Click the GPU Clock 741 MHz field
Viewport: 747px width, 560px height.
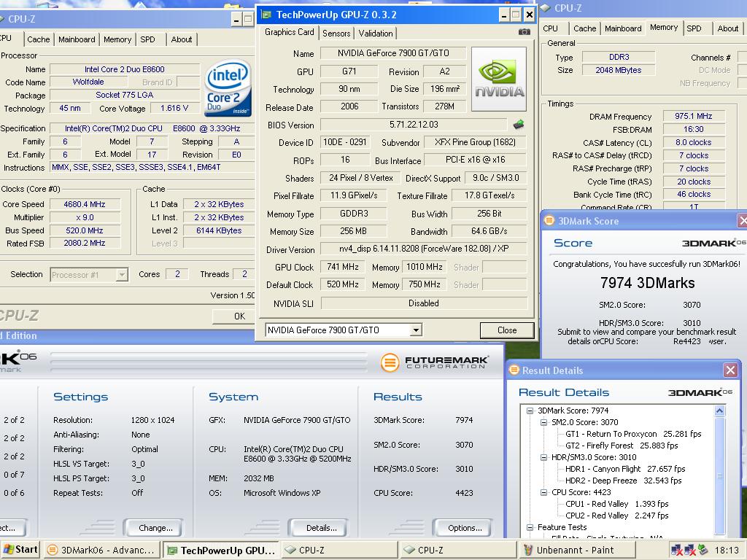click(x=343, y=267)
